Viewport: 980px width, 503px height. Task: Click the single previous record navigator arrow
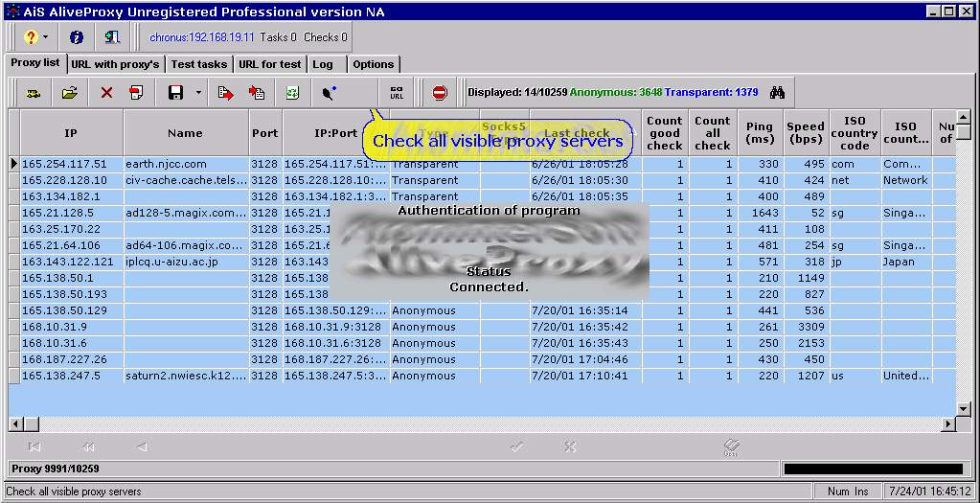pyautogui.click(x=142, y=446)
